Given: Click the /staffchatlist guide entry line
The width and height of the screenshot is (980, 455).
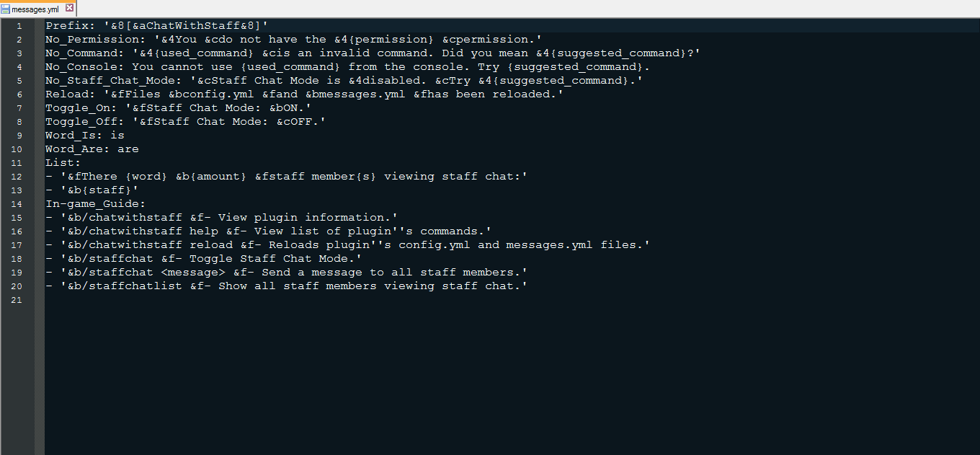Looking at the screenshot, I should click(286, 286).
